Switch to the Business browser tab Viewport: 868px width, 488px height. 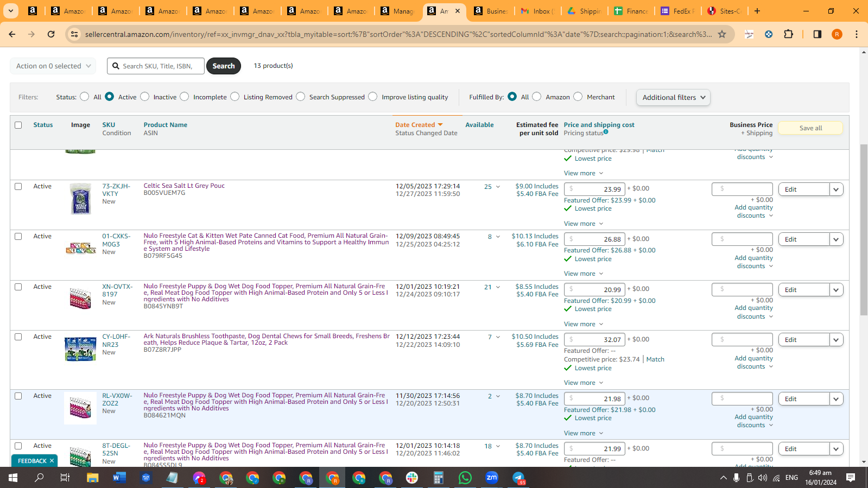[490, 11]
